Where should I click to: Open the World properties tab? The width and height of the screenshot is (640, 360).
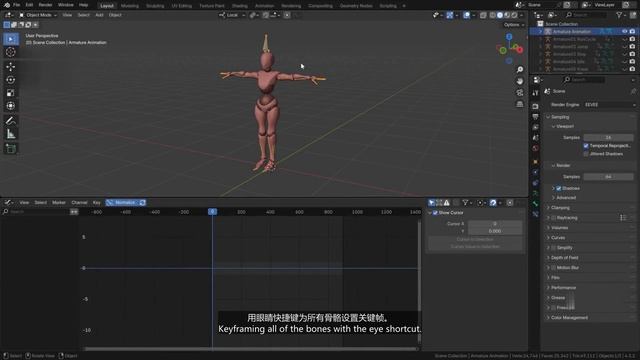tap(536, 149)
